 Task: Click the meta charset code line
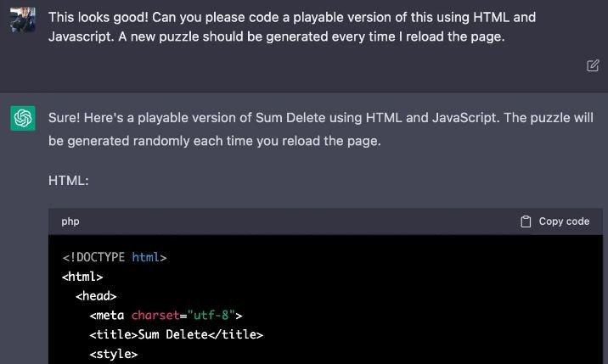coord(166,315)
